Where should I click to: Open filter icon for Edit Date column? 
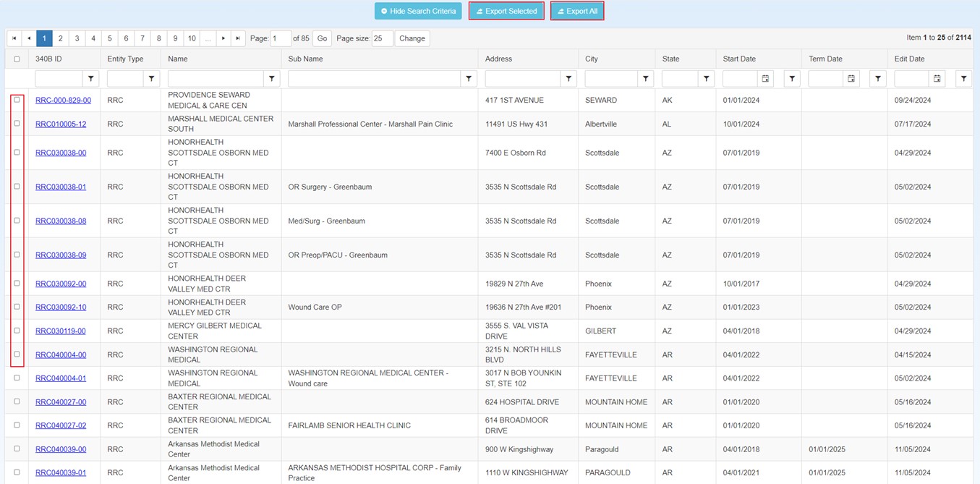coord(963,78)
